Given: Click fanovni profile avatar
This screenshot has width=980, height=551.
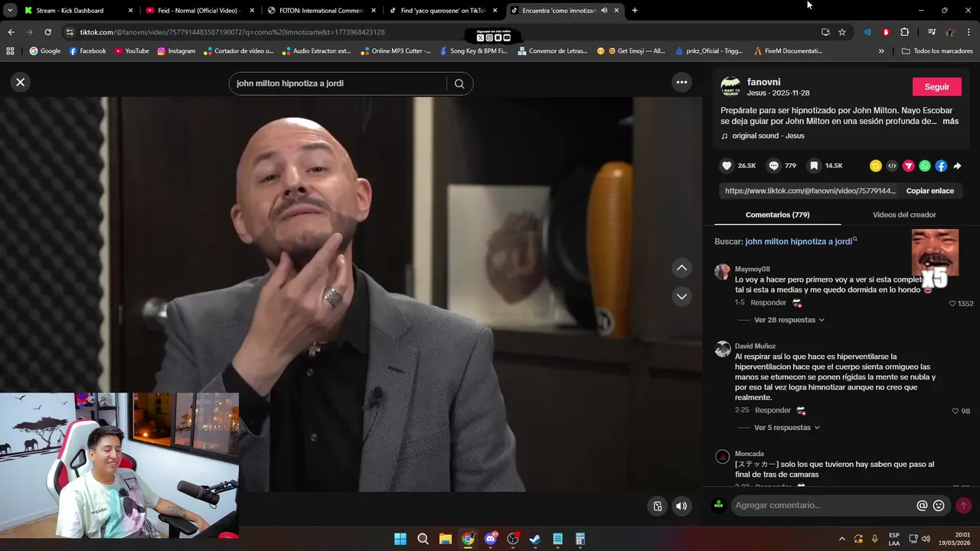Looking at the screenshot, I should (730, 86).
